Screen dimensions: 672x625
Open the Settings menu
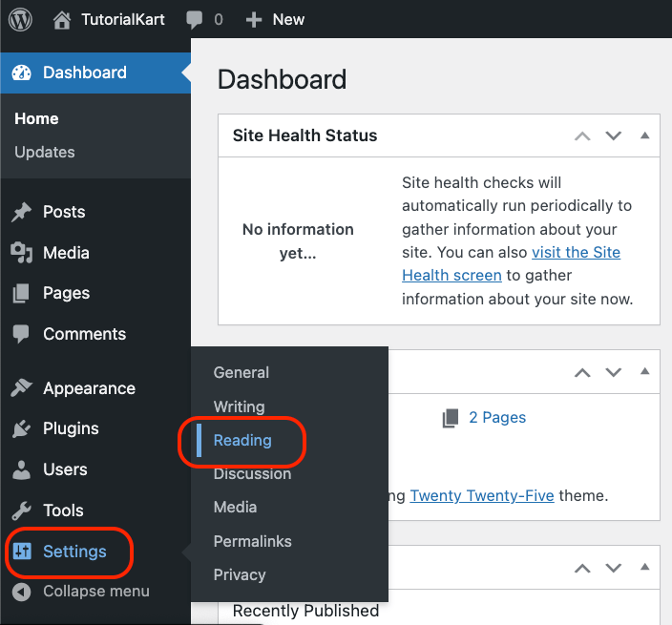(74, 552)
